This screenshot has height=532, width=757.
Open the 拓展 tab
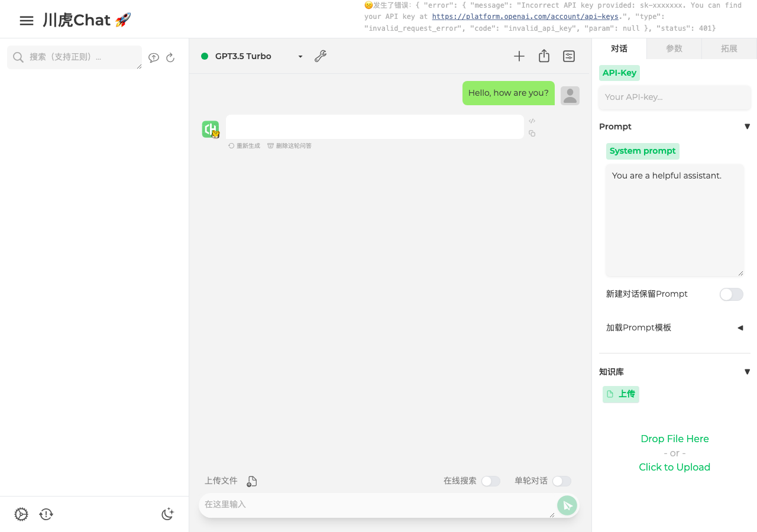click(729, 48)
